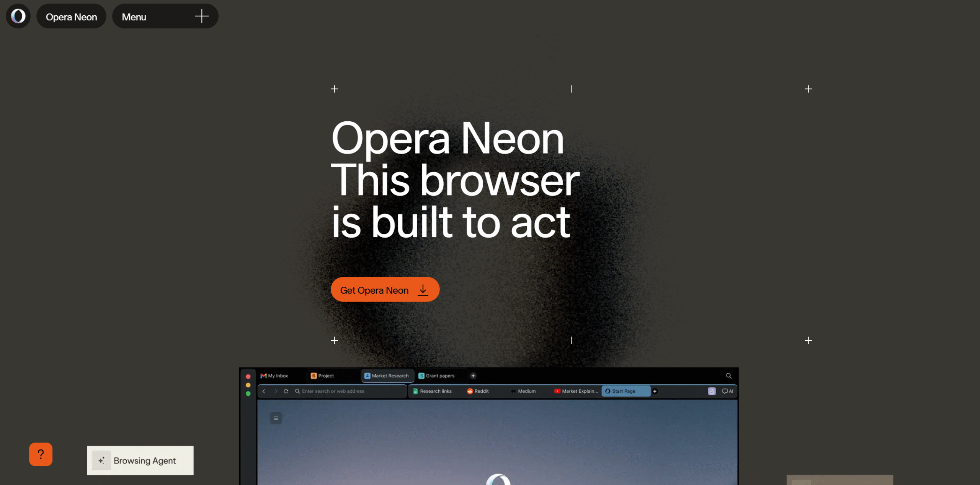The image size is (980, 485).
Task: Select the Browsing Agent sparkle card
Action: pyautogui.click(x=140, y=461)
